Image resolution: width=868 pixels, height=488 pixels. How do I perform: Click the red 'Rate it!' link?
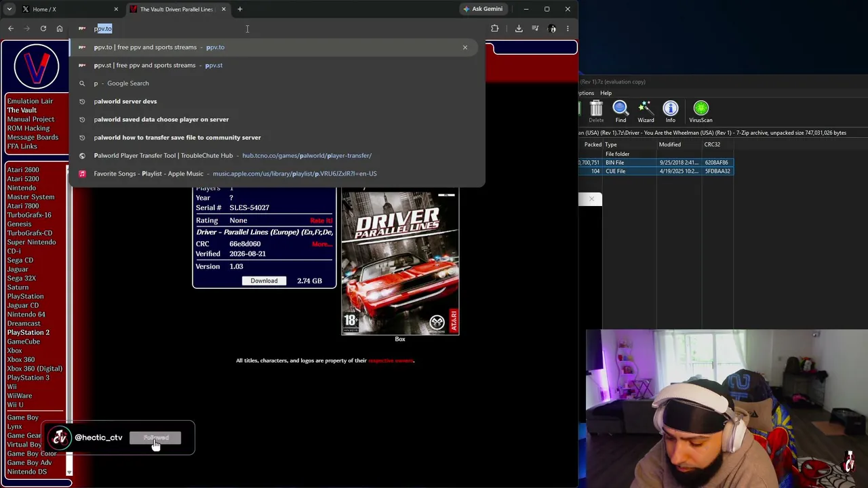click(x=321, y=220)
